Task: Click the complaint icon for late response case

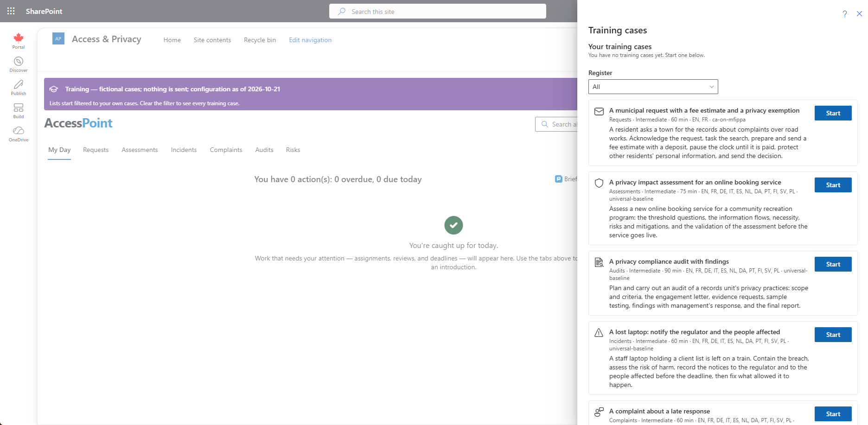Action: coord(599,412)
